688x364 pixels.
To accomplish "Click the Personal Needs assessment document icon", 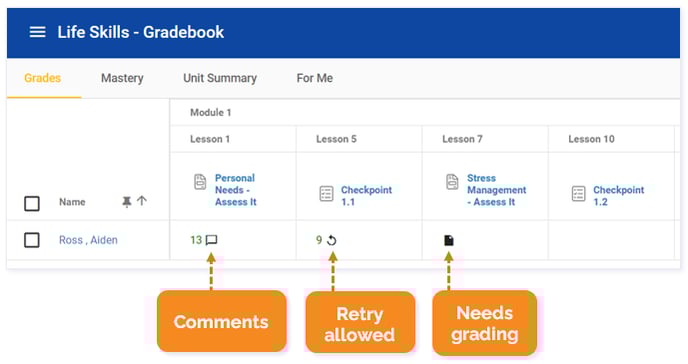I will (200, 182).
